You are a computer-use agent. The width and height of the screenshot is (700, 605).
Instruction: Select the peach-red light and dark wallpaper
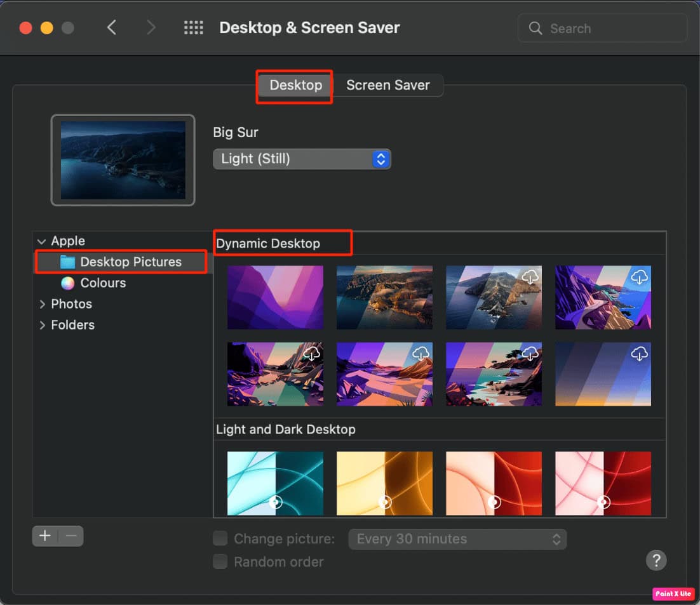(494, 483)
